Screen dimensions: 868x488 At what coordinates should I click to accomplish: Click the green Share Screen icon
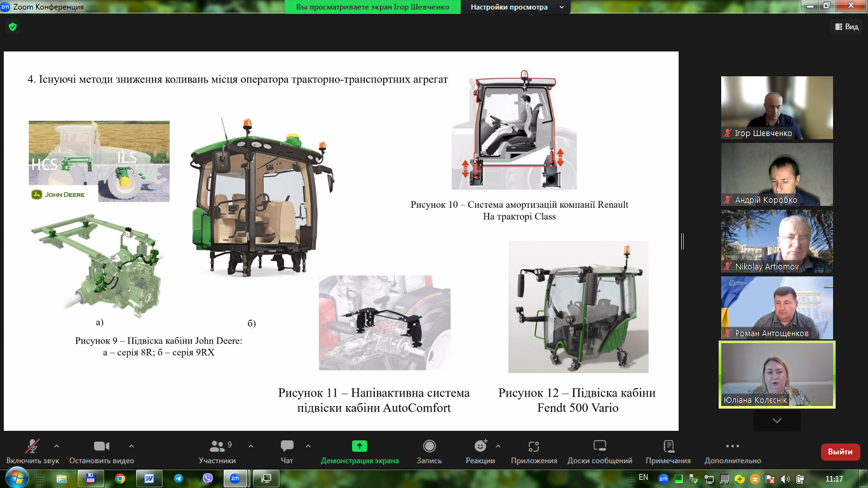pos(360,447)
